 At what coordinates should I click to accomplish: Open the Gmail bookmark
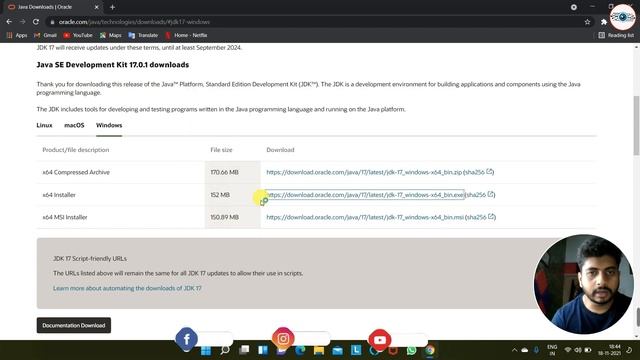[45, 36]
